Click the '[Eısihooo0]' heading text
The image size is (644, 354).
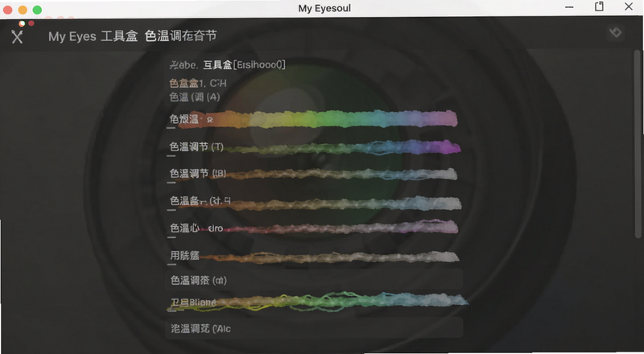(259, 64)
